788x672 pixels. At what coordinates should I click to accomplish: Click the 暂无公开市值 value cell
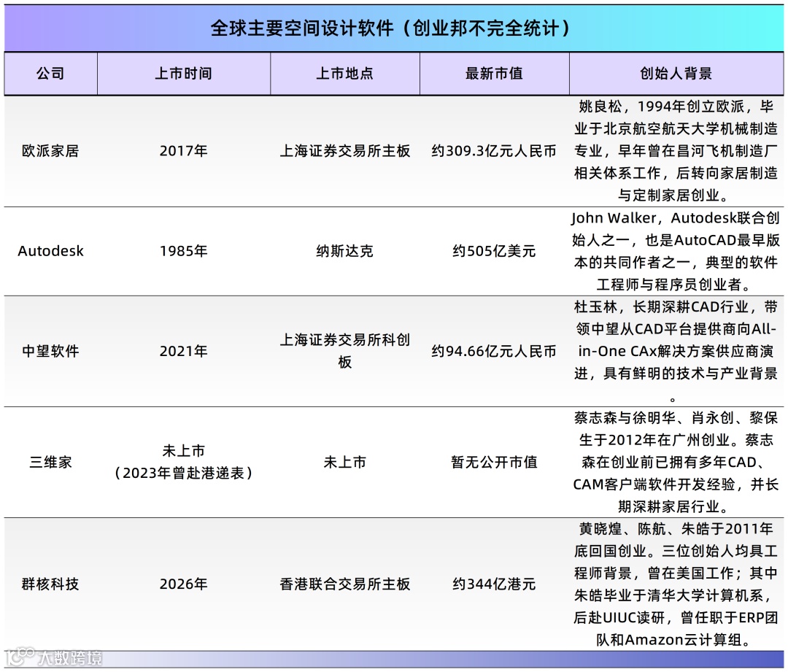(x=494, y=462)
